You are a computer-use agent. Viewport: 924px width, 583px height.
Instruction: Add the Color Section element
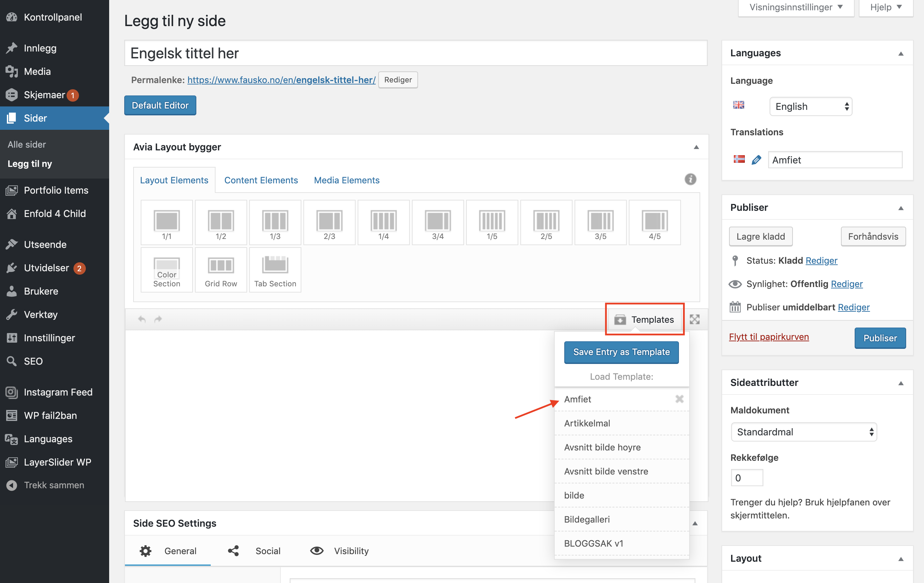166,270
